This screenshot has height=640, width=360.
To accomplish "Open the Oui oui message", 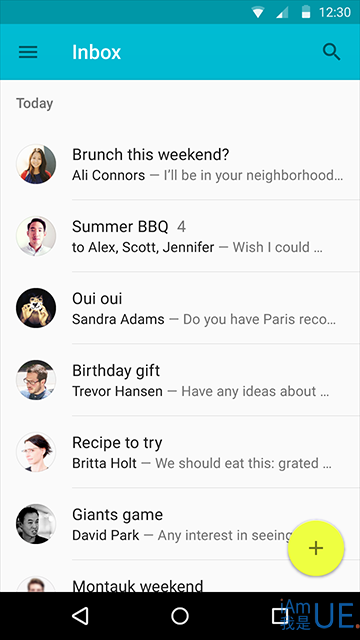I will (180, 308).
